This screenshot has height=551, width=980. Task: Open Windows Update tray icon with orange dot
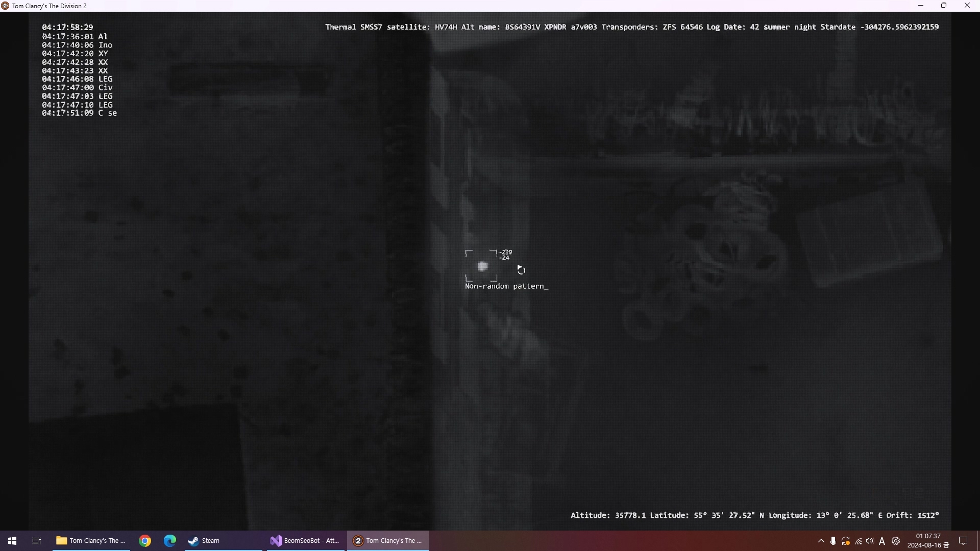coord(846,541)
